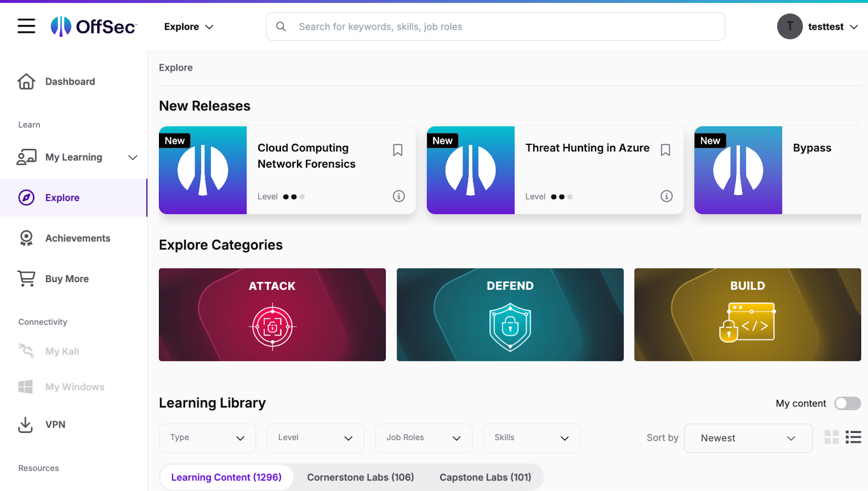Click the My Kali dragon icon
The height and width of the screenshot is (491, 868).
click(x=26, y=351)
